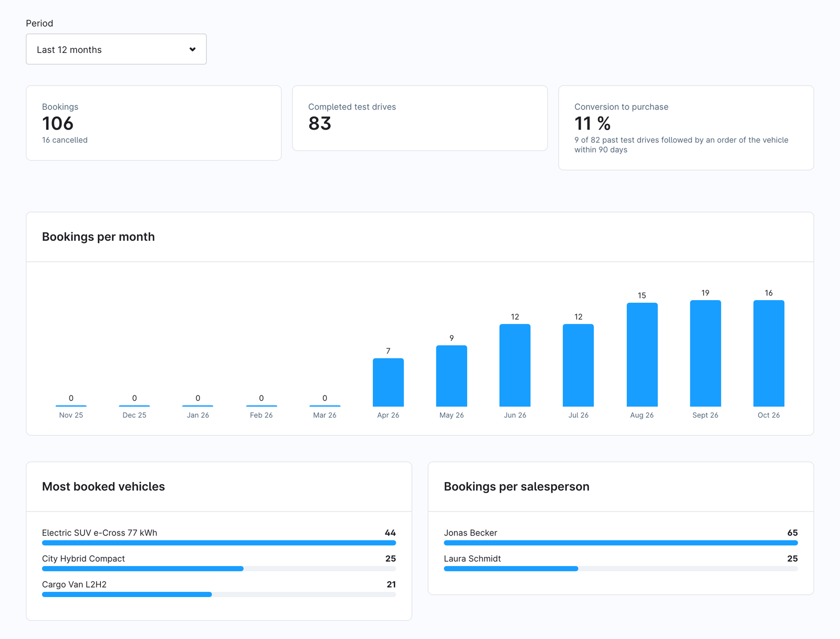Click the Jun 26 bar in the chart
Screen dimensions: 840x639
pos(515,365)
